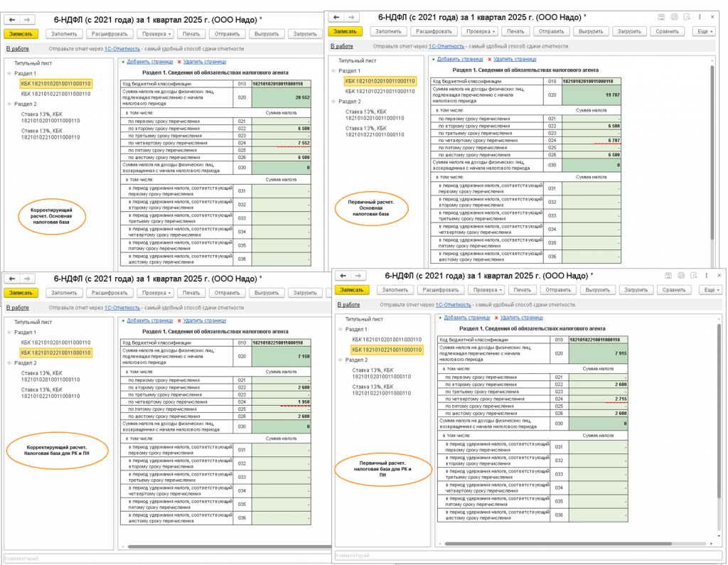
Task: Open Еще dropdown in top-right window
Action: click(x=705, y=31)
